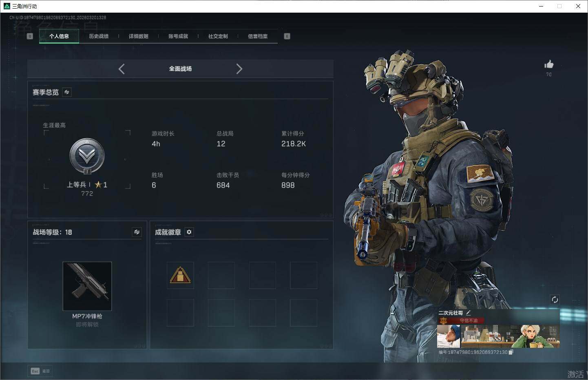Click the CN UID text at top left
Viewport: 588px width, 380px height.
[x=58, y=18]
